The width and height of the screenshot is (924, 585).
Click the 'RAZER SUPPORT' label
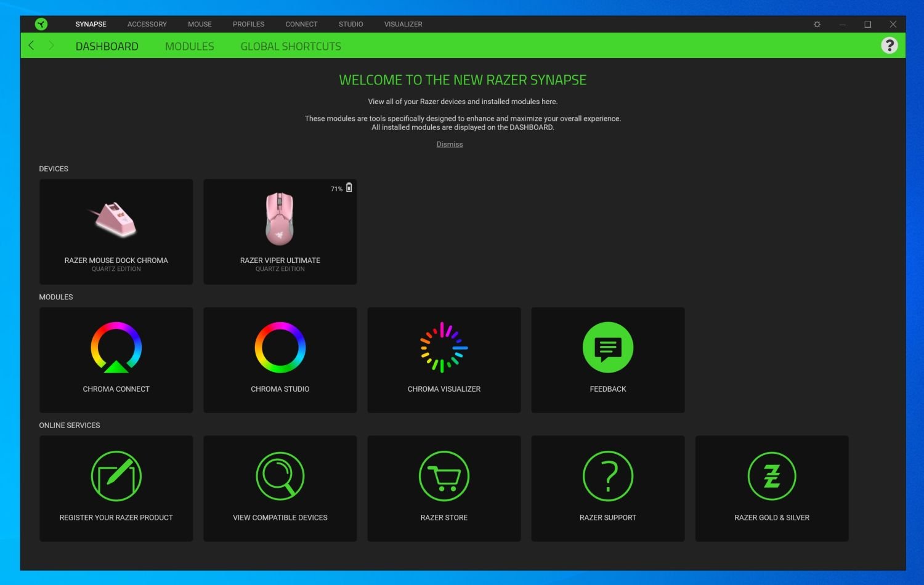[x=608, y=518]
